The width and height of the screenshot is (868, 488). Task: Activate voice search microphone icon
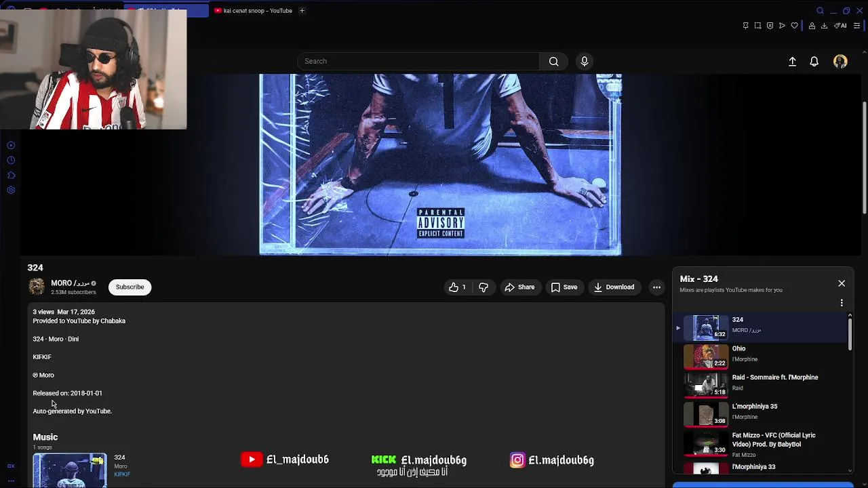(x=584, y=61)
